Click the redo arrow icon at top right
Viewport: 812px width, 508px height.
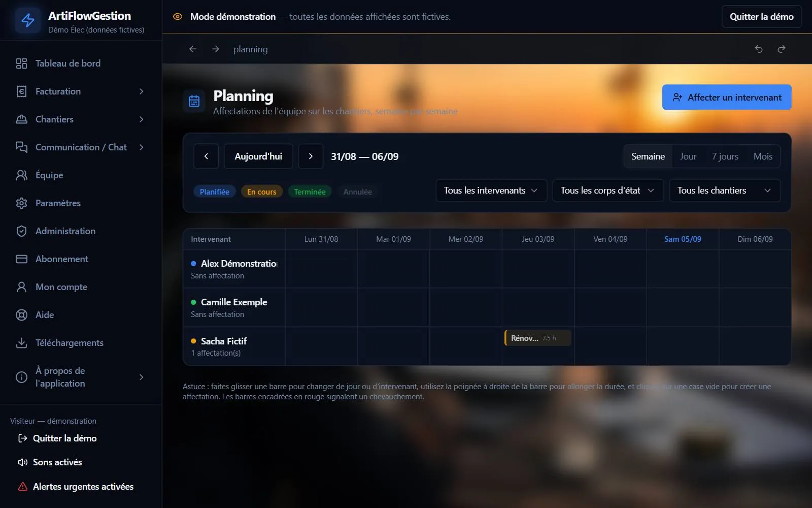(782, 49)
